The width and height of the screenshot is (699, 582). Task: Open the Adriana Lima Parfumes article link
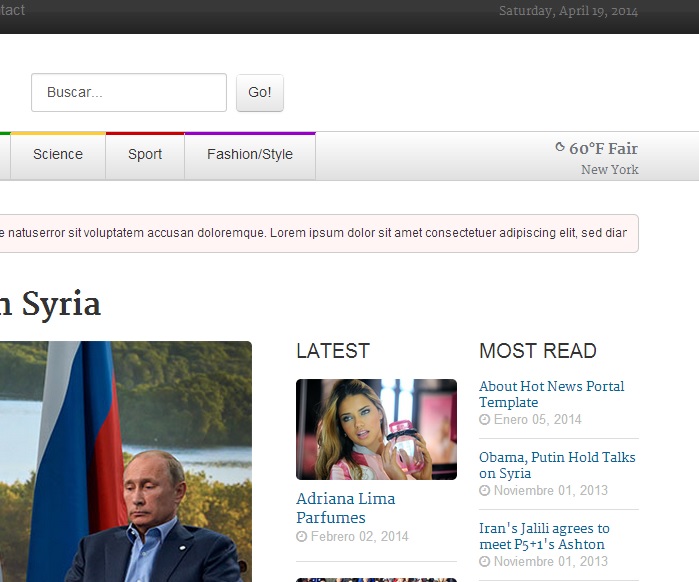click(x=345, y=508)
